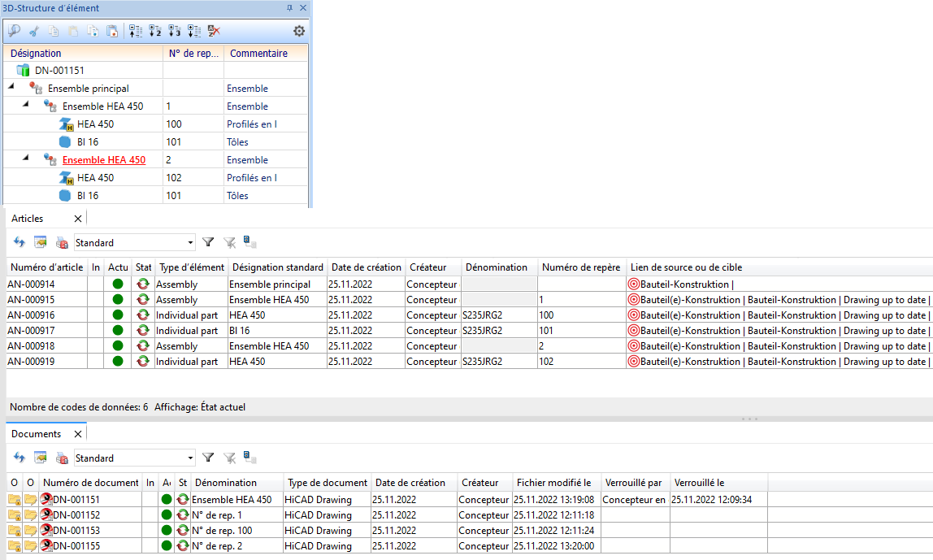Select article row AN-000917

click(31, 331)
